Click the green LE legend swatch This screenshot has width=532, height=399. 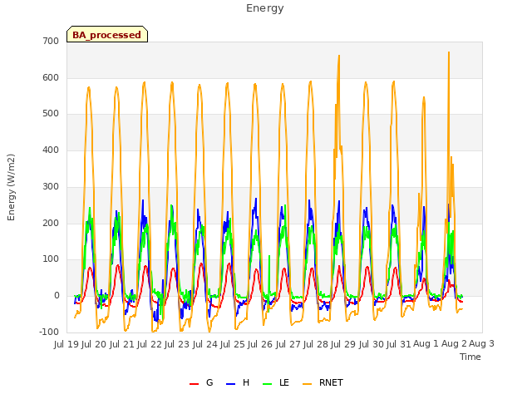(x=268, y=384)
